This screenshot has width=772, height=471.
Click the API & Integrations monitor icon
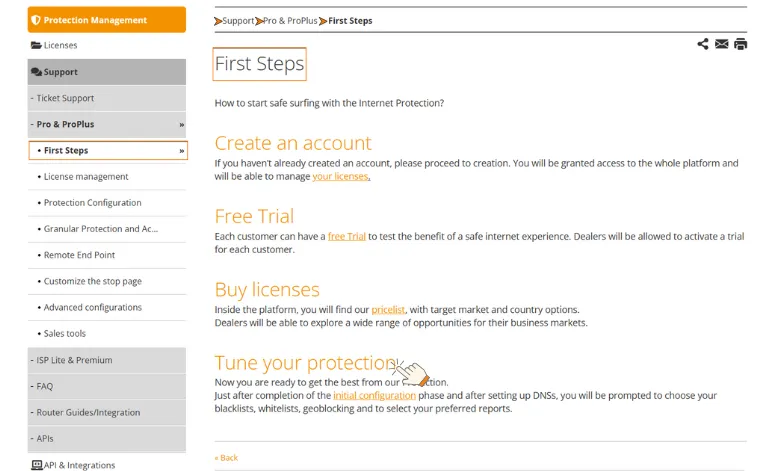(36, 465)
